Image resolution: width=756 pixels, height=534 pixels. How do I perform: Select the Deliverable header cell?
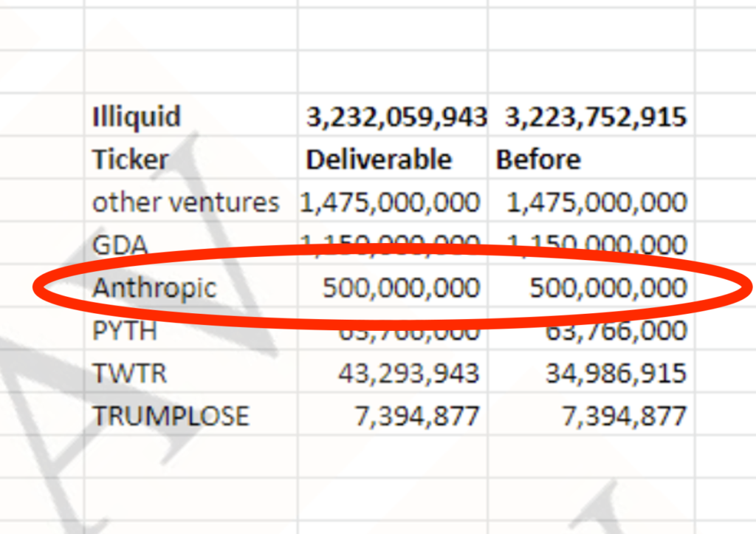coord(393,158)
